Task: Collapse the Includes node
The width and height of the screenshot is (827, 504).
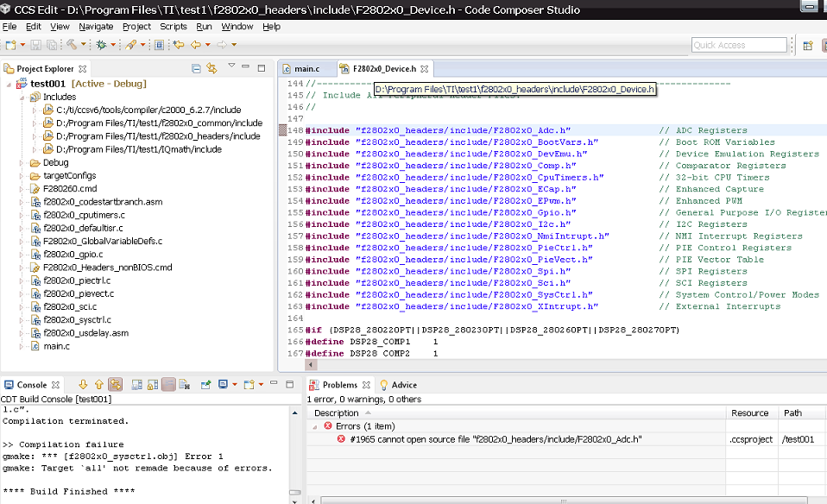Action: pos(22,97)
